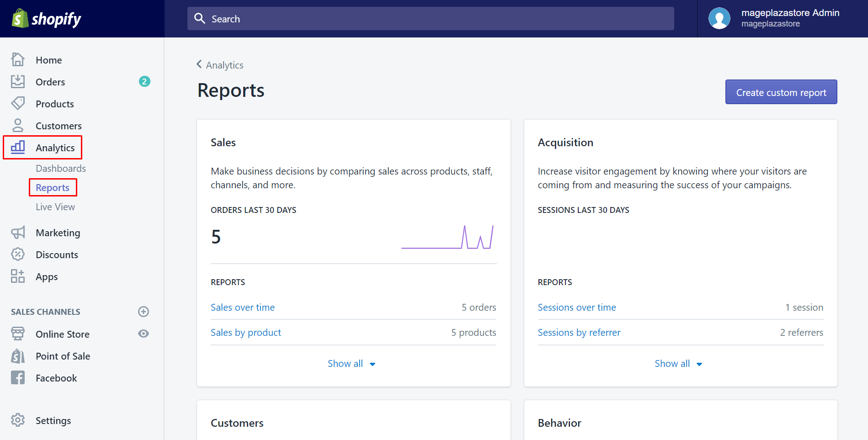Open the orders count badge showing 2
Screen dimensions: 868x440
click(x=144, y=81)
